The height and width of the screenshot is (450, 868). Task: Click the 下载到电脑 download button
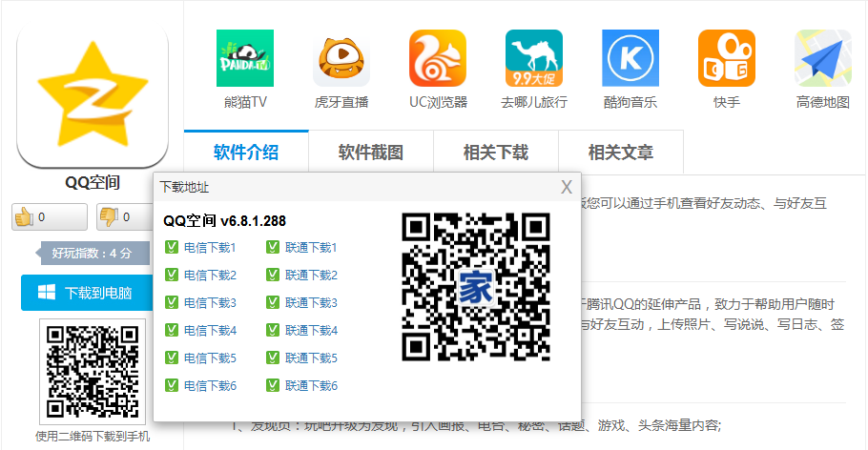tap(87, 293)
